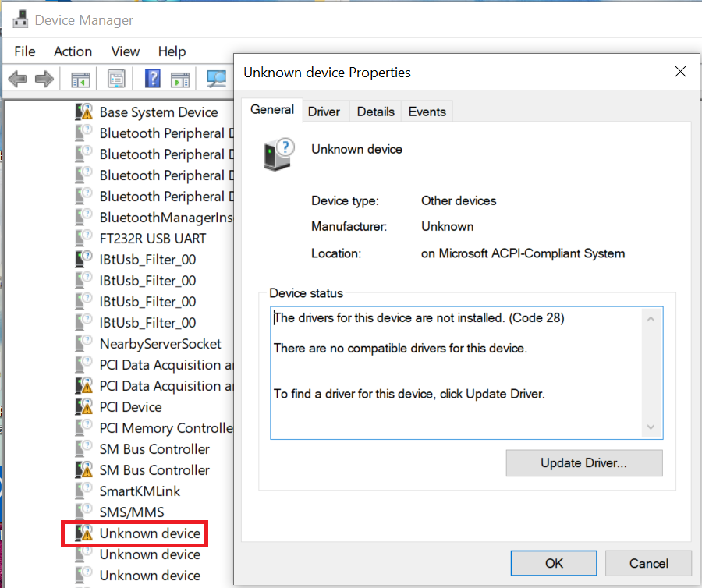Open the Action menu
702x588 pixels.
(x=73, y=51)
